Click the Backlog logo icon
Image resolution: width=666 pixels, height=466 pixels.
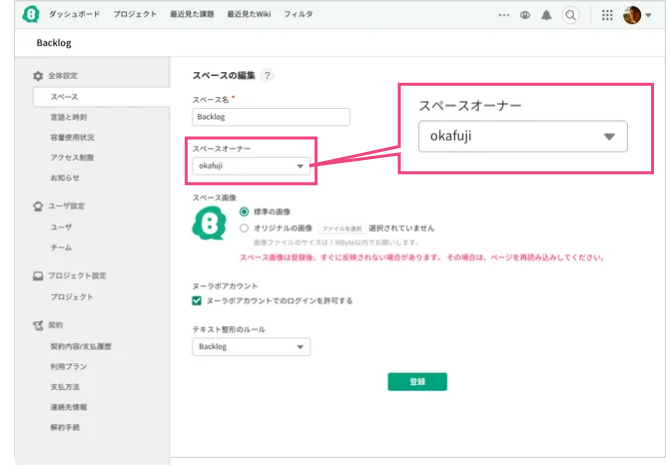pos(30,15)
